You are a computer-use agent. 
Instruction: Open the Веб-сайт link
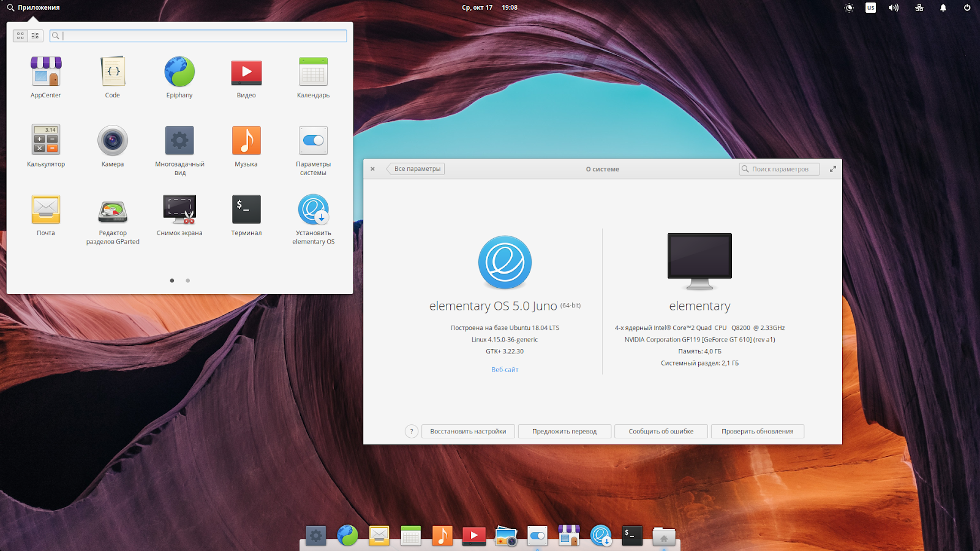pos(505,369)
